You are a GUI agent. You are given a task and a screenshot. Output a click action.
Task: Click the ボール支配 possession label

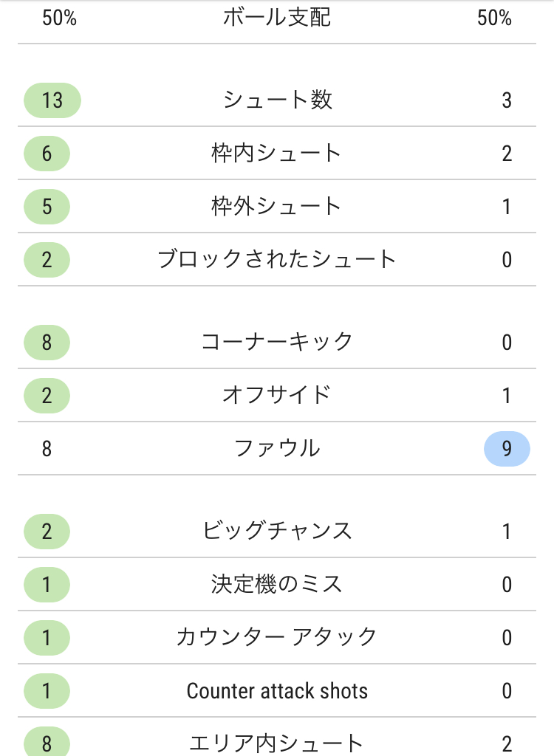[277, 18]
